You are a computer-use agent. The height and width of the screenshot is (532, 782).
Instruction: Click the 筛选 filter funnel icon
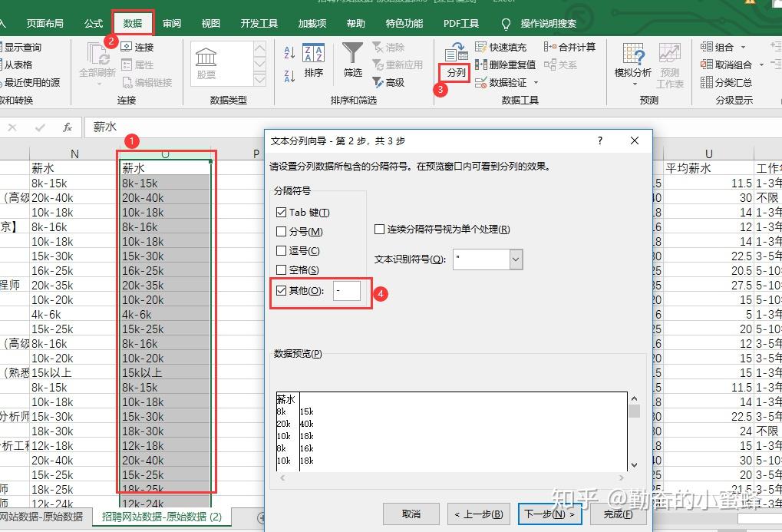click(x=352, y=55)
